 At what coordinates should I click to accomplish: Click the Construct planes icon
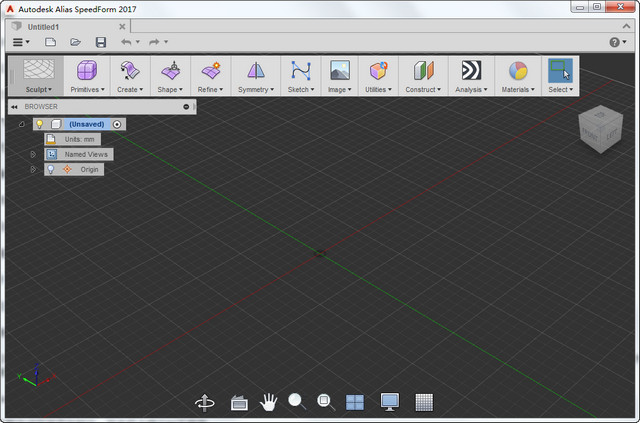pos(423,70)
